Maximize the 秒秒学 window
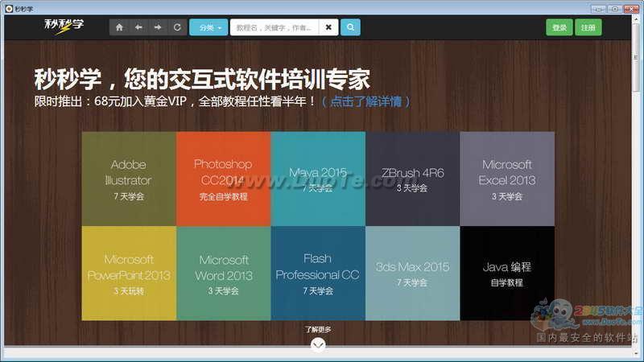The height and width of the screenshot is (362, 644). click(x=615, y=9)
